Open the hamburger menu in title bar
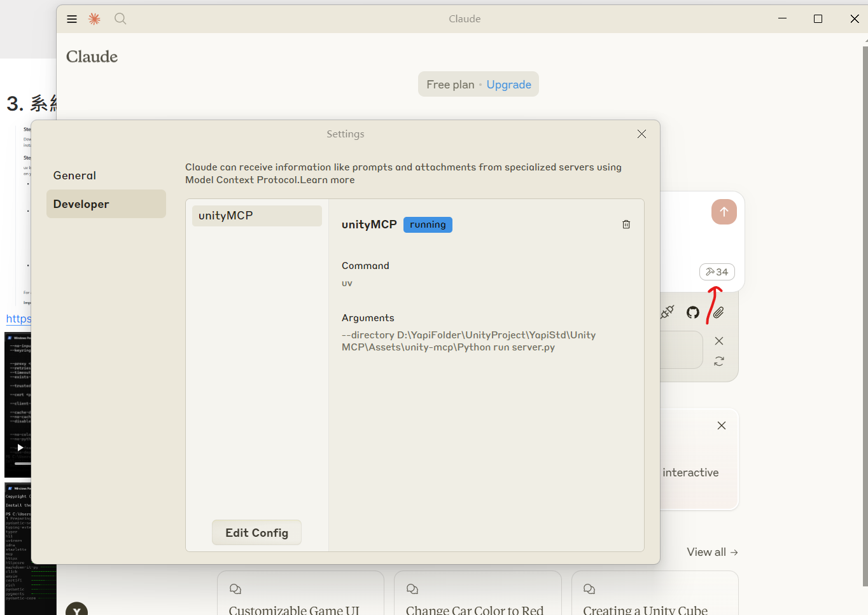This screenshot has width=868, height=615. coord(72,19)
